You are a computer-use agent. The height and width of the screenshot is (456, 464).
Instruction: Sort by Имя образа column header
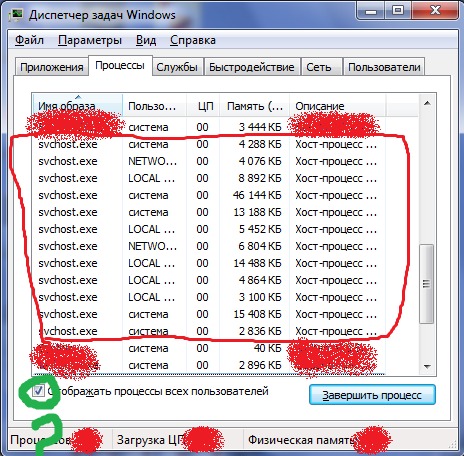77,106
